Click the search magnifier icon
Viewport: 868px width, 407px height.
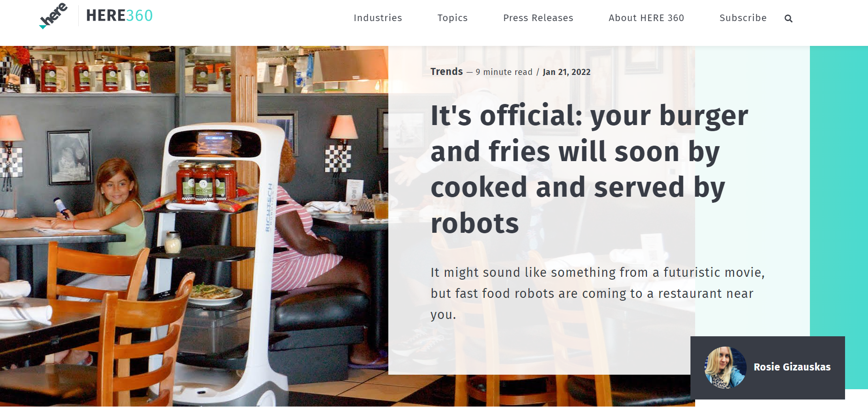(788, 19)
